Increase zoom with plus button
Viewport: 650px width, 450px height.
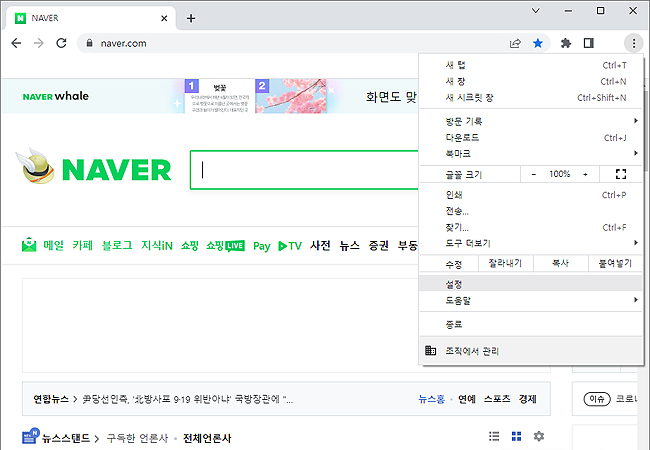click(x=585, y=174)
